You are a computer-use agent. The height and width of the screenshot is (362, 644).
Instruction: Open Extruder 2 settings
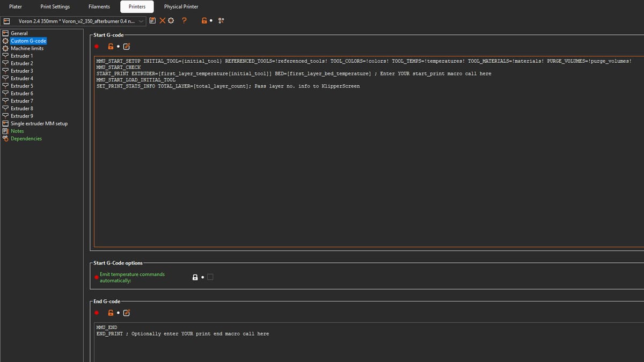click(22, 63)
